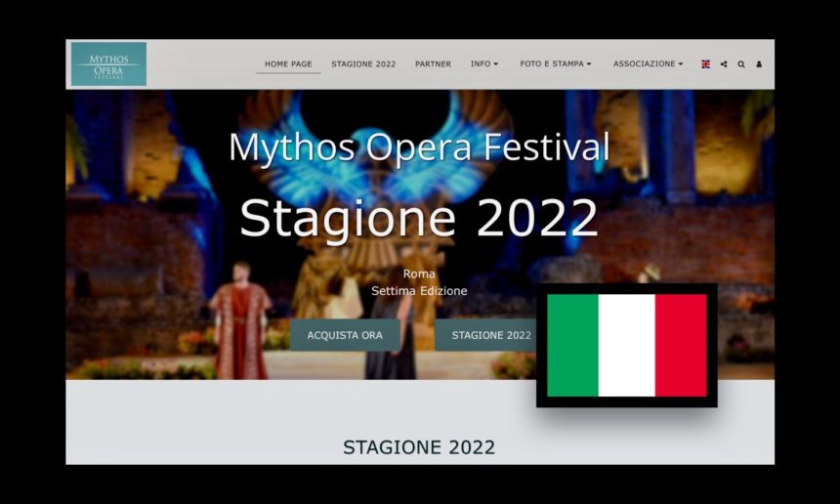Click the Roma subtitle text

[x=419, y=273]
